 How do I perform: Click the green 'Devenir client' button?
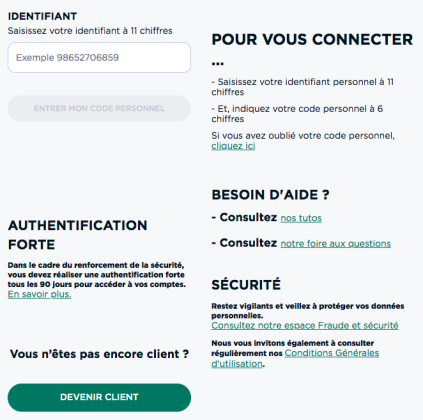(99, 397)
